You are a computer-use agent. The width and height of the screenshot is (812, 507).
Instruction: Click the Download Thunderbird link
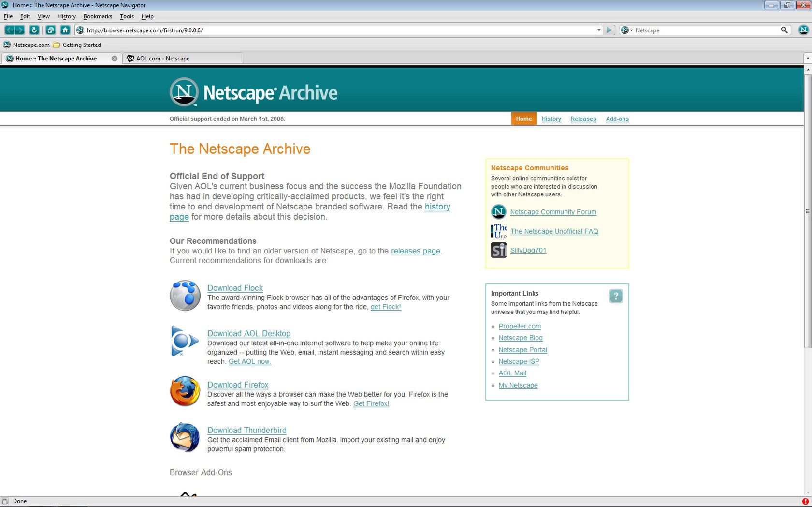[x=247, y=430]
